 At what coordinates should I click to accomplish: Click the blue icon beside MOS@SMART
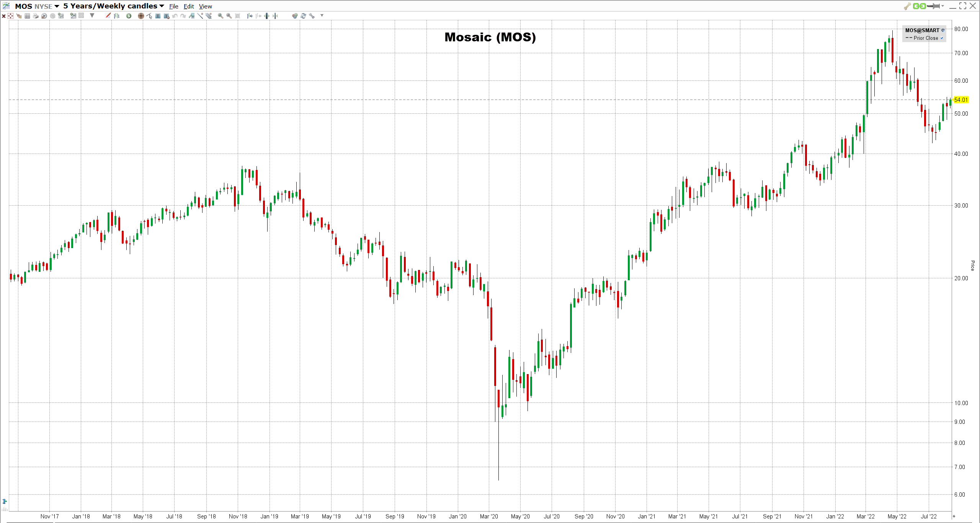tap(943, 30)
